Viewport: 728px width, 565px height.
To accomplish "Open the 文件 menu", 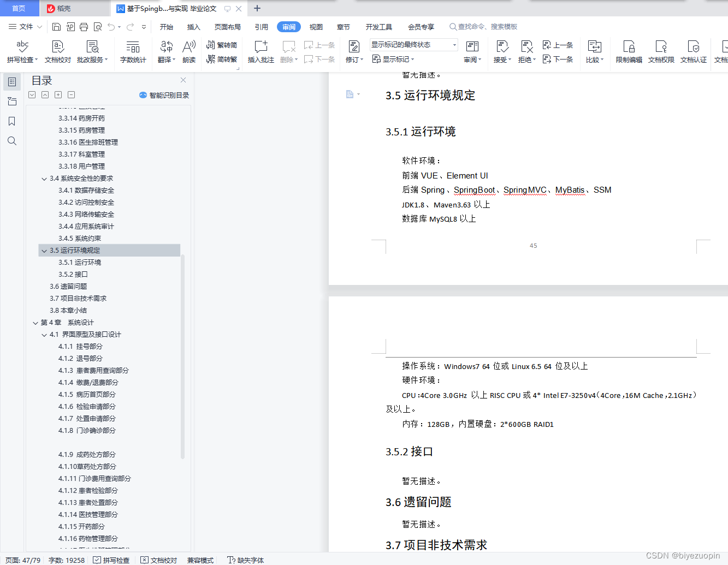I will pos(25,26).
